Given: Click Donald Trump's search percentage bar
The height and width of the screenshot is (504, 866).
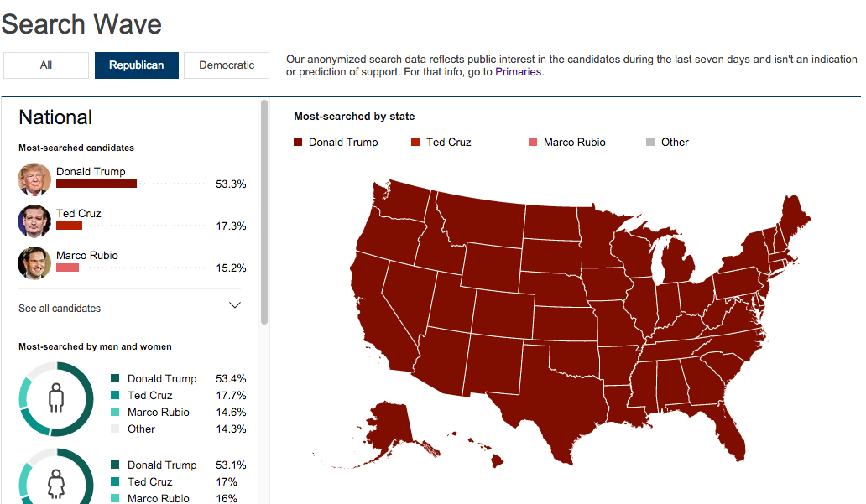Looking at the screenshot, I should pyautogui.click(x=97, y=184).
